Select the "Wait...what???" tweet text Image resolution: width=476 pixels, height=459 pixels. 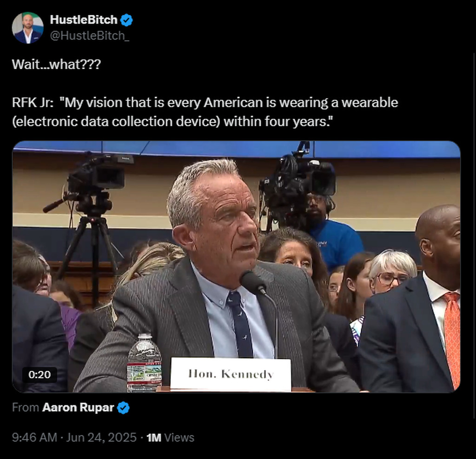(56, 64)
